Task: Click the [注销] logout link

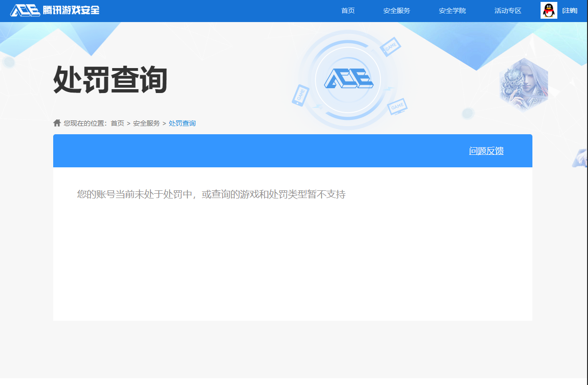Action: (x=570, y=10)
